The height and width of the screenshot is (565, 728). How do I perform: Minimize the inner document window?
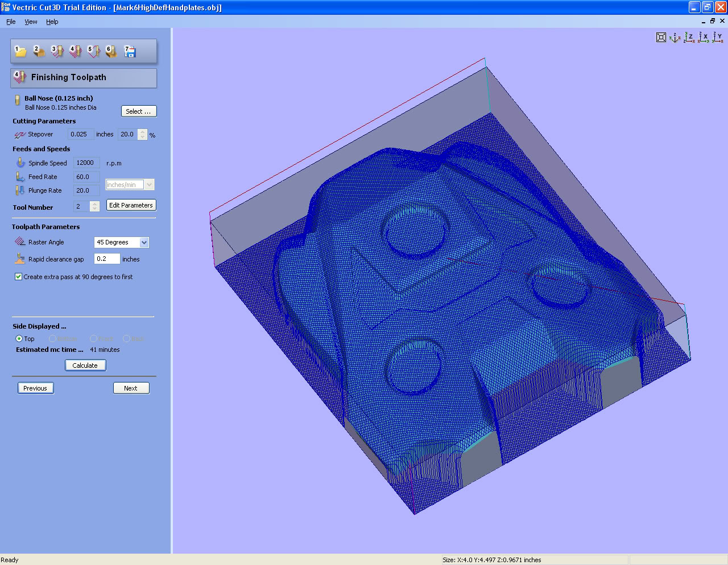click(x=704, y=21)
